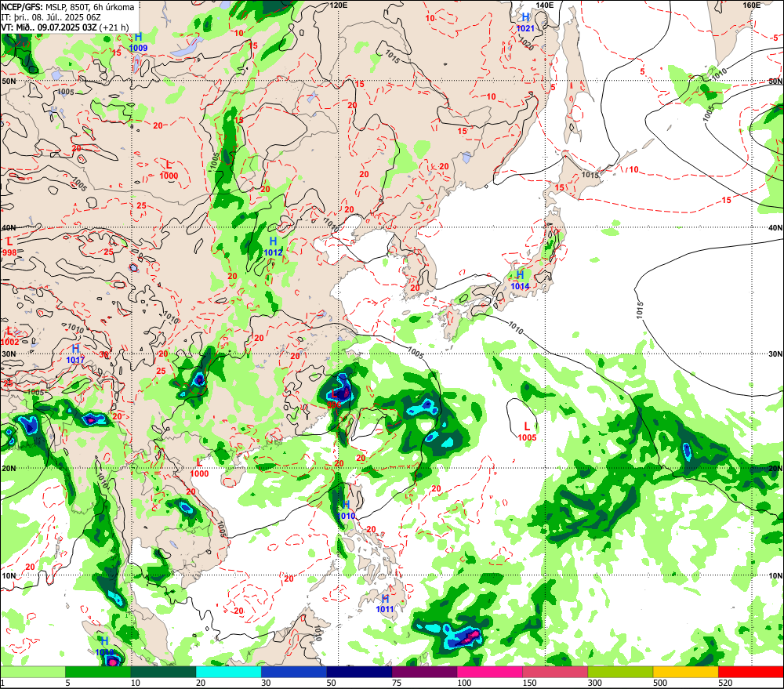The height and width of the screenshot is (689, 784).
Task: Click the legend value '300'
Action: point(594,683)
